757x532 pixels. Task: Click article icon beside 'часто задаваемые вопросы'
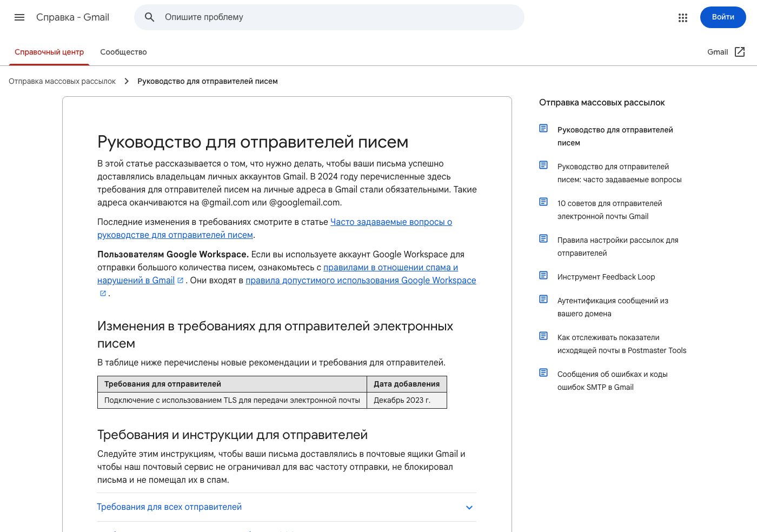click(x=543, y=165)
